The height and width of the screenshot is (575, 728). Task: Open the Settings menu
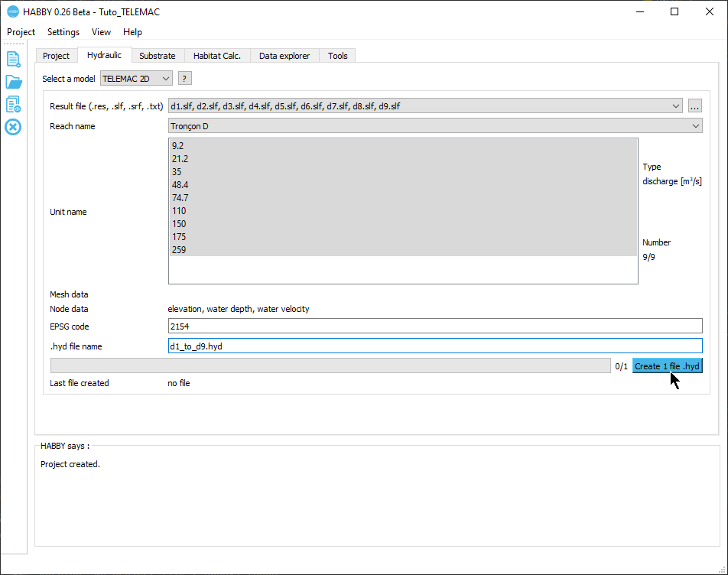pyautogui.click(x=63, y=32)
